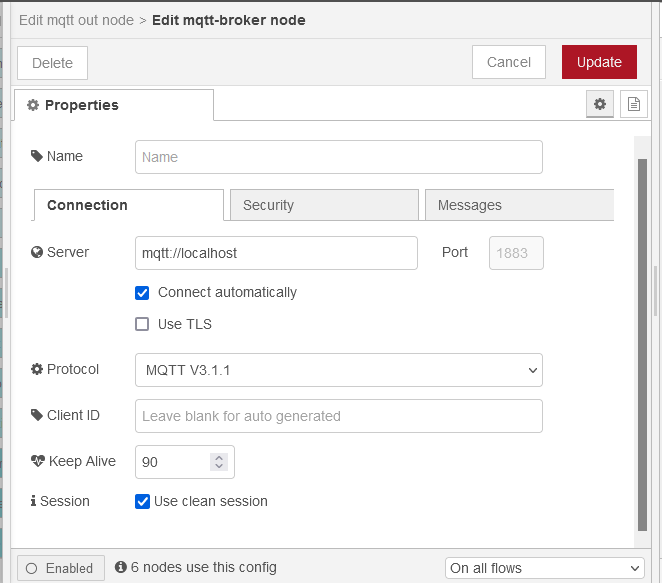Open node settings gear icon

[600, 104]
